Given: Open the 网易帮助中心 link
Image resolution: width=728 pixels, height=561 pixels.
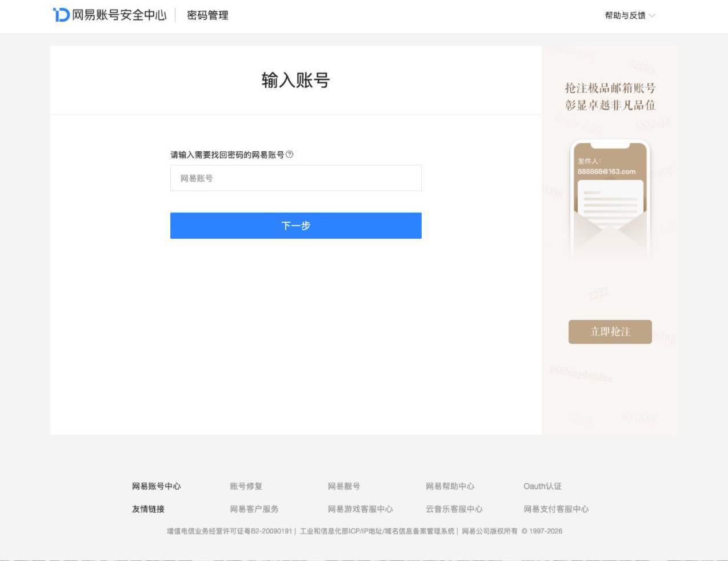Looking at the screenshot, I should click(x=450, y=486).
